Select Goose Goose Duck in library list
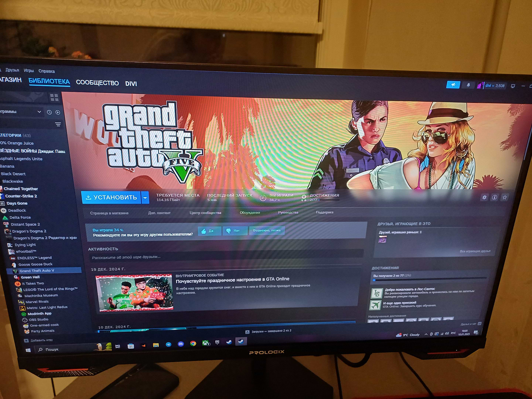Image resolution: width=532 pixels, height=399 pixels. pos(35,265)
